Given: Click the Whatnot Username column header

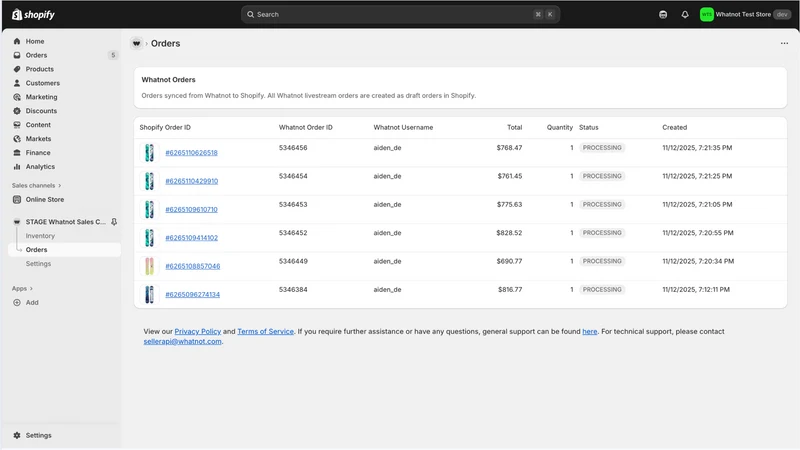Looking at the screenshot, I should click(403, 128).
